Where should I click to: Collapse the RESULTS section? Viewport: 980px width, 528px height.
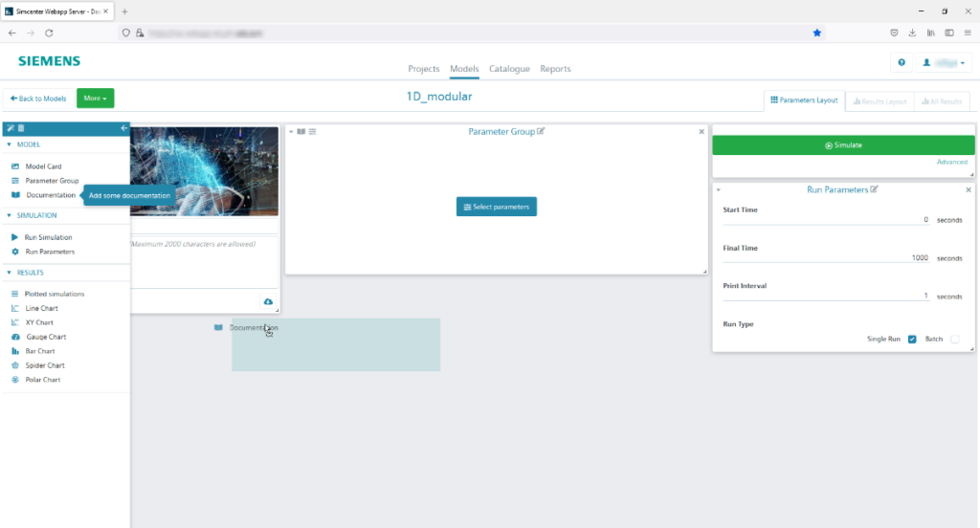9,273
